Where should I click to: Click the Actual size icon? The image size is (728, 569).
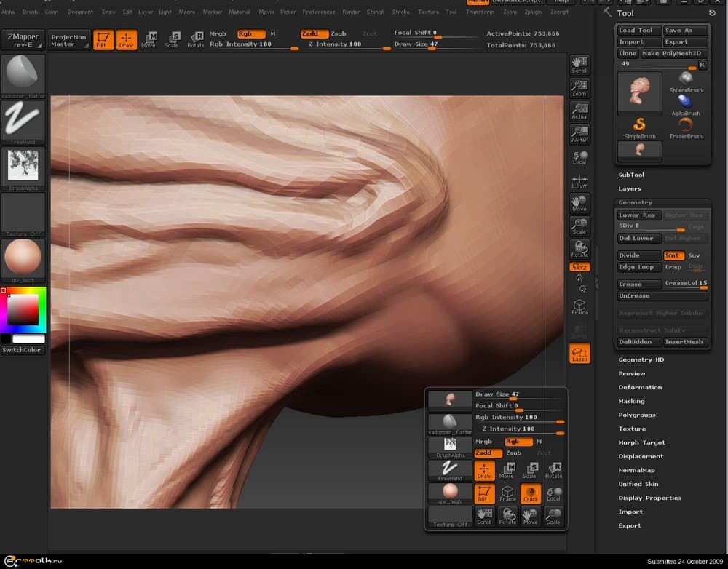click(x=579, y=111)
